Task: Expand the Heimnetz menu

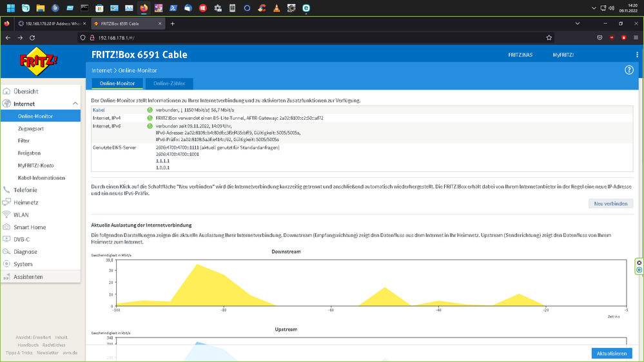Action: click(x=26, y=202)
